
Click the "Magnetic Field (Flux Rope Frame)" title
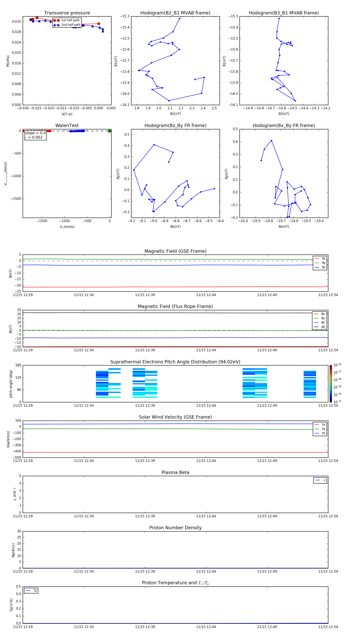click(x=175, y=307)
